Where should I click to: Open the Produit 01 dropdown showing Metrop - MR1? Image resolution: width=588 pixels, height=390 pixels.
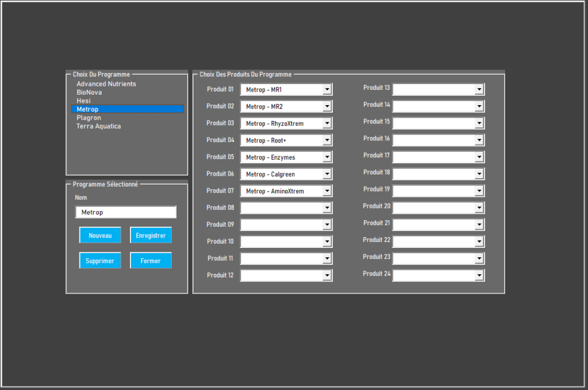click(327, 89)
